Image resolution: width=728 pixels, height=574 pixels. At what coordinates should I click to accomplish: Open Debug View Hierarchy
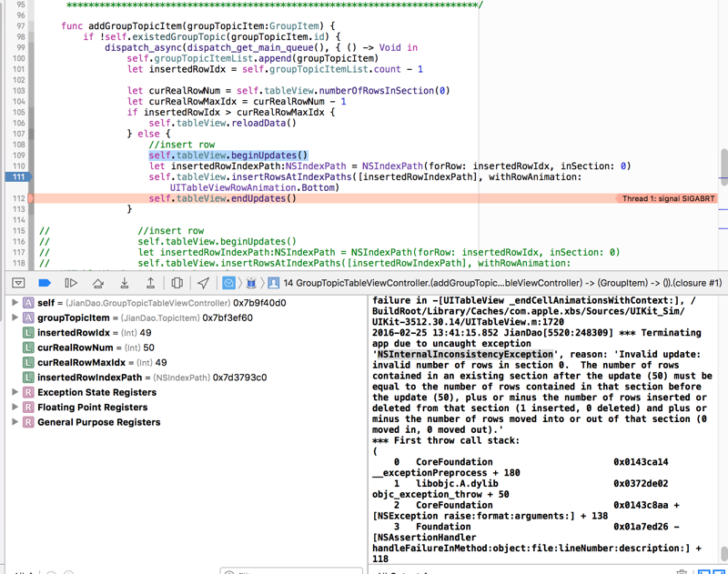click(x=177, y=283)
